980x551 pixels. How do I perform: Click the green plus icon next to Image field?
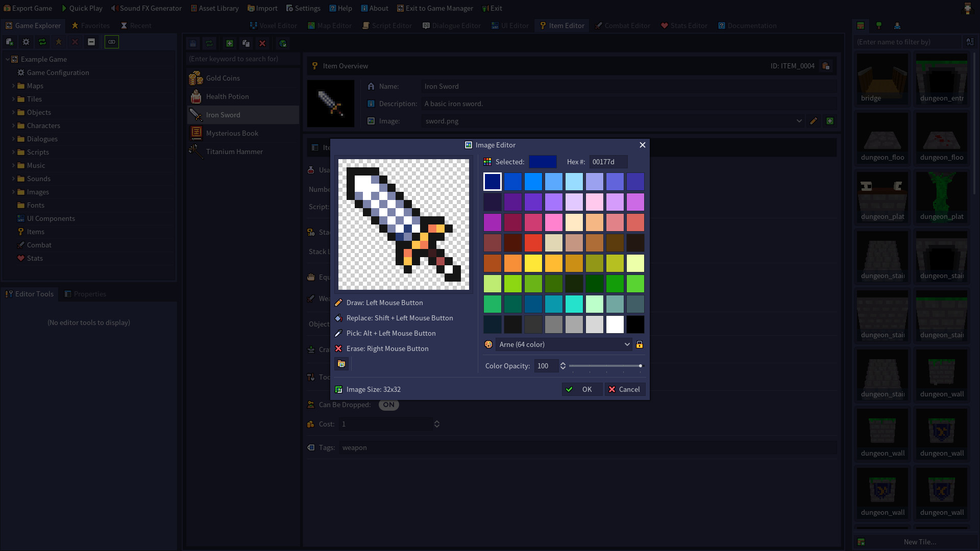830,121
